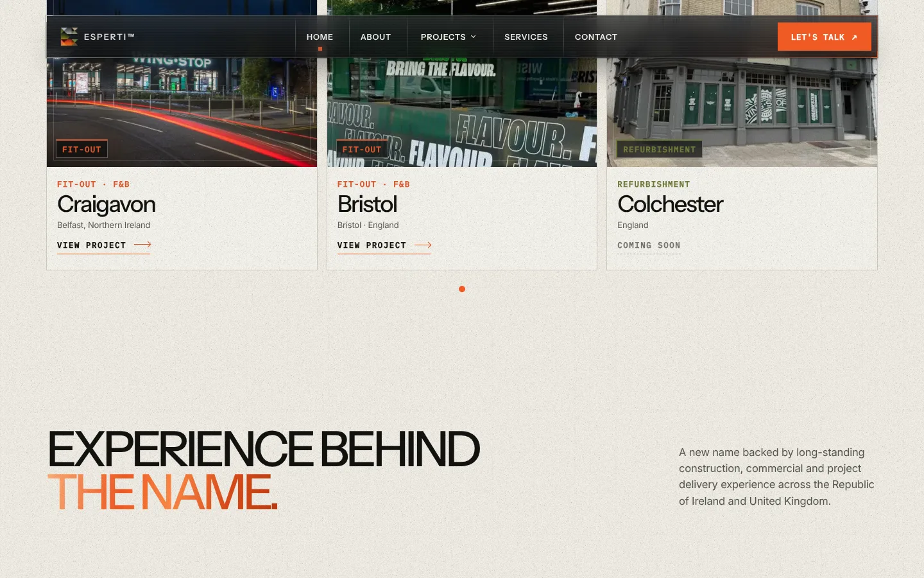Screen dimensions: 924x578
Task: View Project link for Bristol
Action: (384, 245)
